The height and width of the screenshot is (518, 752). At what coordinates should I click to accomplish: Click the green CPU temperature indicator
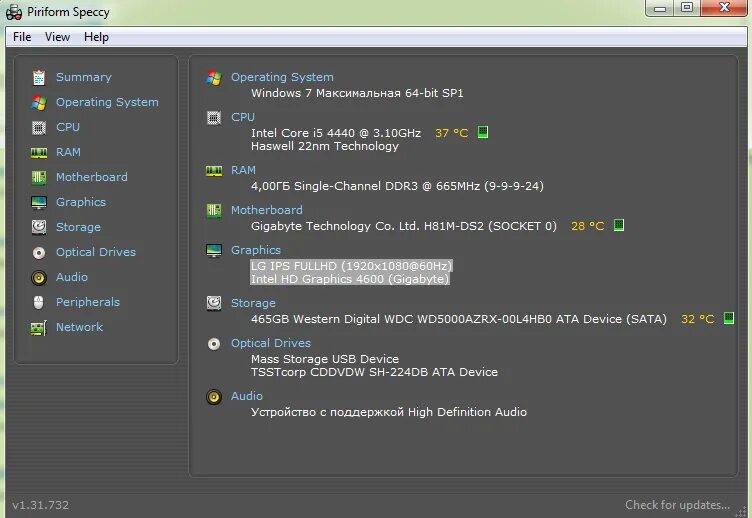coord(483,132)
